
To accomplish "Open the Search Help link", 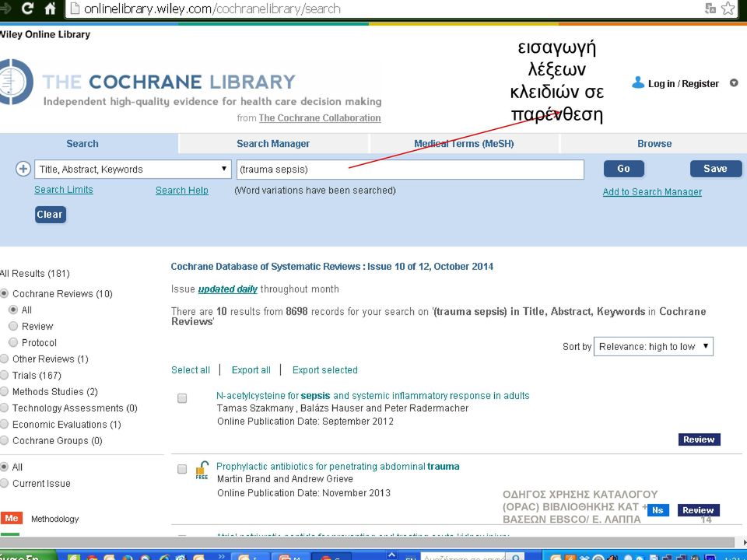I will point(181,191).
